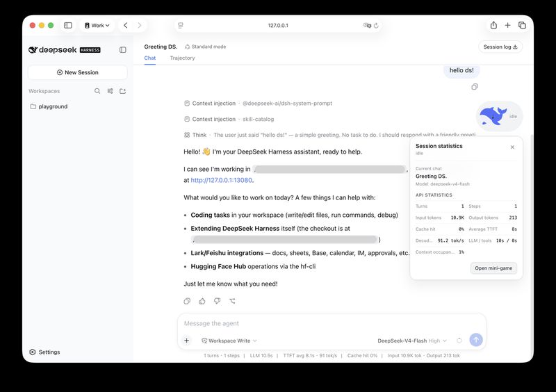Click the 127.0.0.1 address bar
This screenshot has height=392, width=556.
click(x=278, y=25)
